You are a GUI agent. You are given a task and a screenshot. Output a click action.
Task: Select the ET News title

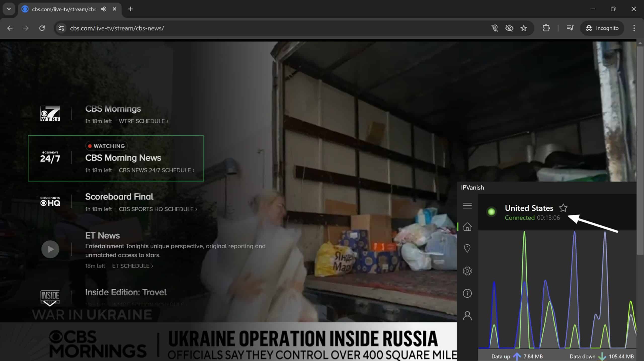coord(102,236)
